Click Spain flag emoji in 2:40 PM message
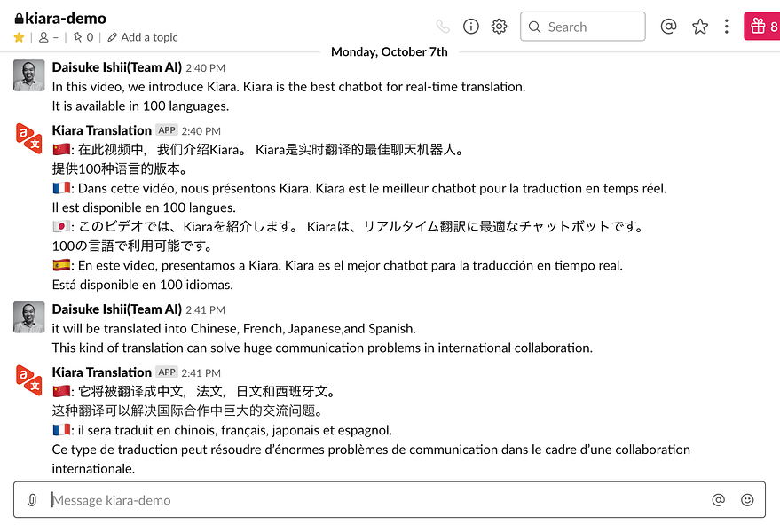Screen dimensions: 780x532 (x=61, y=265)
